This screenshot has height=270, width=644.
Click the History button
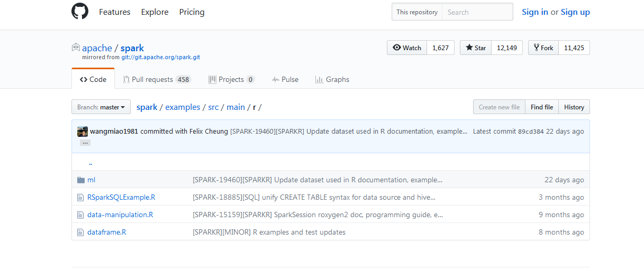pyautogui.click(x=574, y=107)
